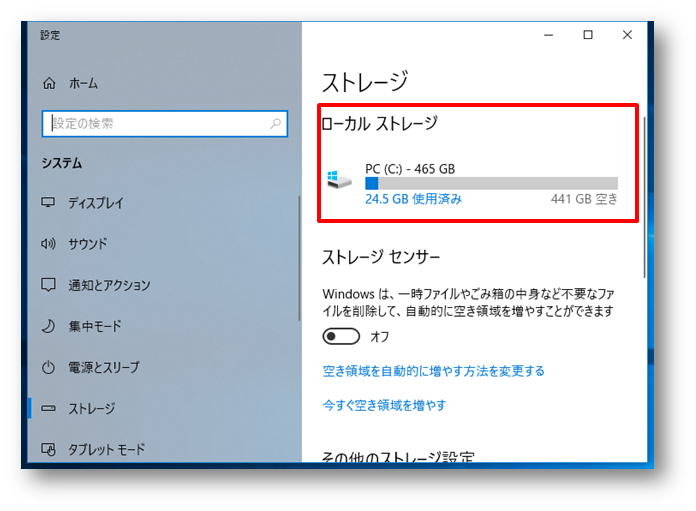
Task: Click the ローカル ストレージ heading
Action: [380, 123]
